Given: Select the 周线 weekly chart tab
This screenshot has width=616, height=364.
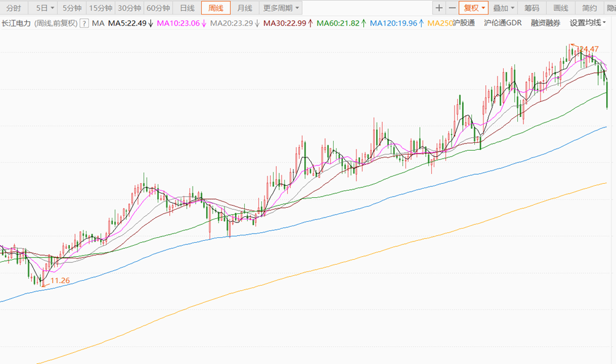Looking at the screenshot, I should click(216, 8).
